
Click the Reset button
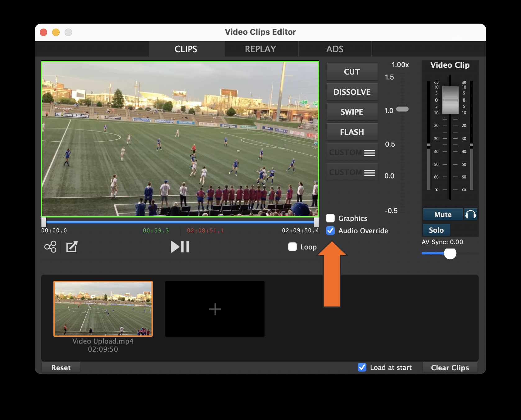point(61,368)
